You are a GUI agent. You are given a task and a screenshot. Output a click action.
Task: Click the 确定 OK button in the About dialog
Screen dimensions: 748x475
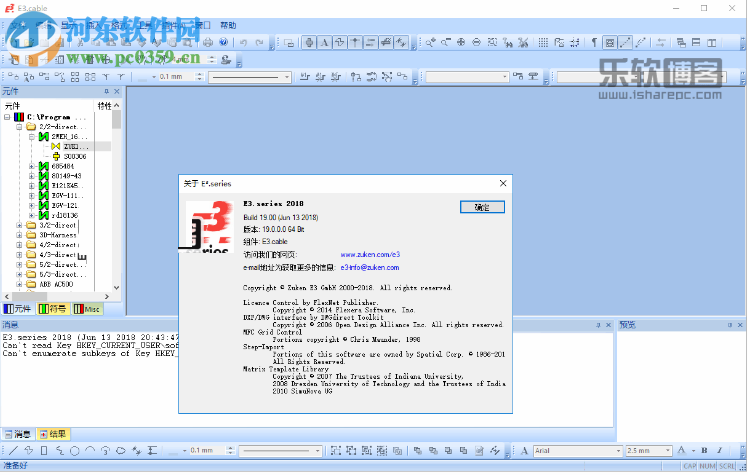coord(482,207)
